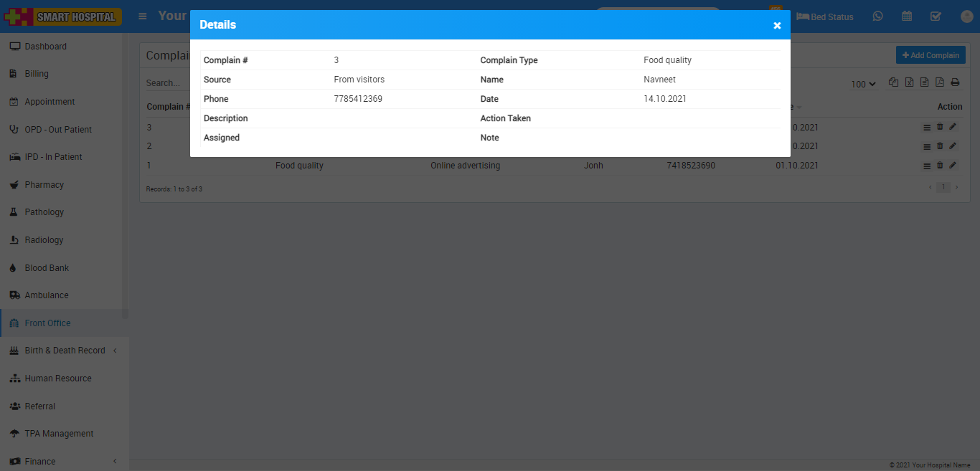This screenshot has width=980, height=471.
Task: Copy the complaint table data
Action: (893, 82)
